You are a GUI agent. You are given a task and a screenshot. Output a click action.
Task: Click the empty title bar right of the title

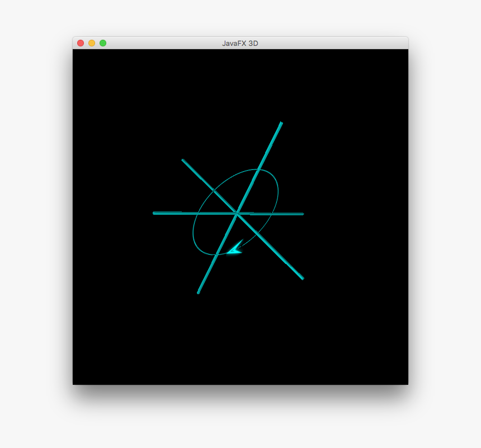336,43
